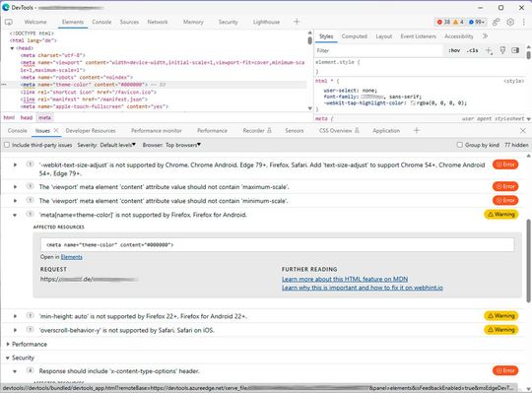The width and height of the screenshot is (532, 393).
Task: Click count icon beside x-content-type-options issue
Action: pos(30,370)
